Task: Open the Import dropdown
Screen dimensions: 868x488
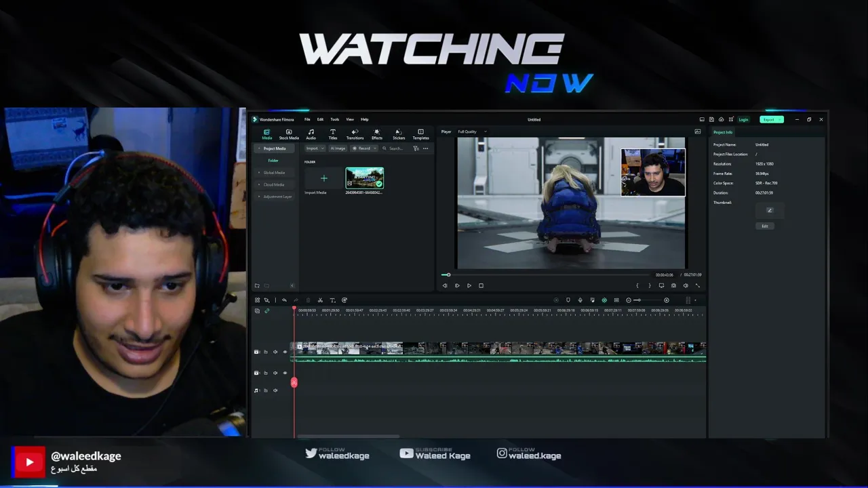Action: click(315, 148)
